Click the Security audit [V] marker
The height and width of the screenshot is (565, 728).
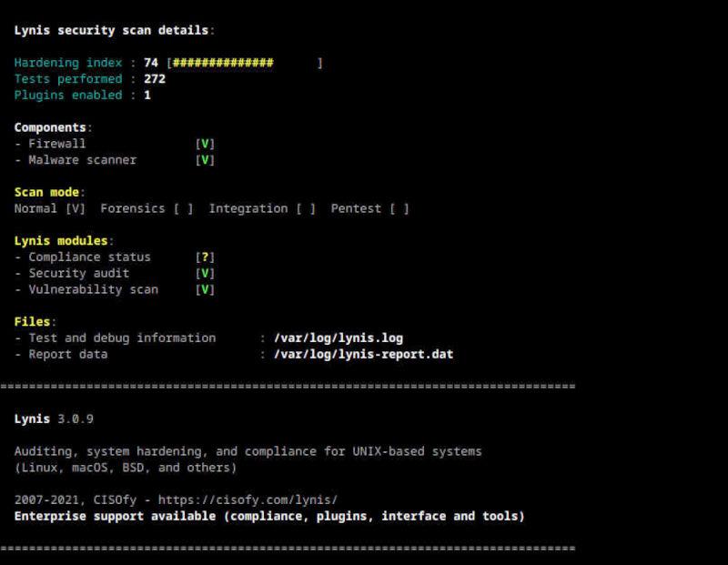(206, 273)
